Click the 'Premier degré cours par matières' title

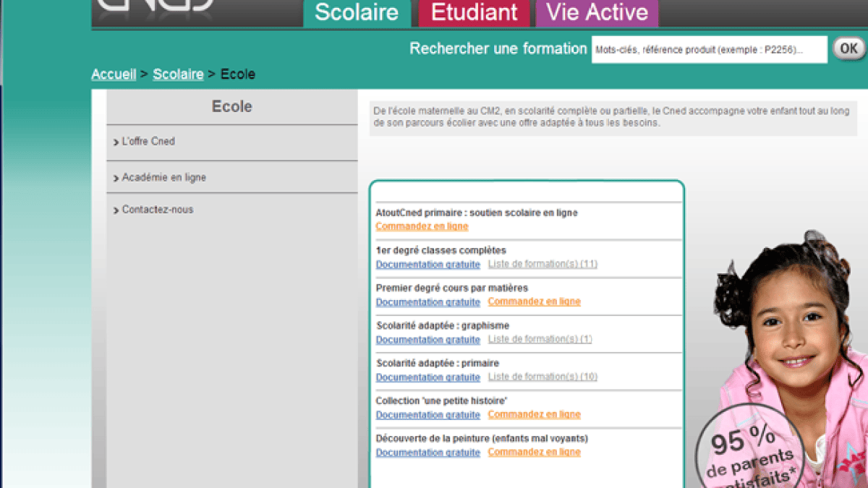(x=451, y=288)
